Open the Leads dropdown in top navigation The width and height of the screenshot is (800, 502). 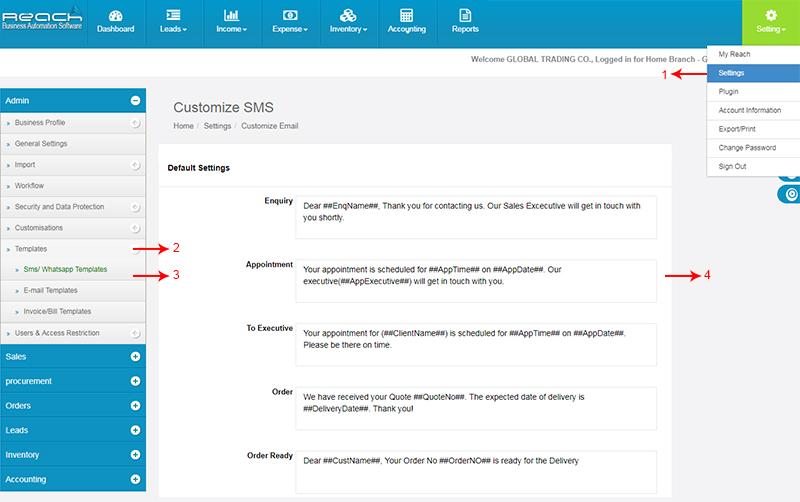coord(173,22)
